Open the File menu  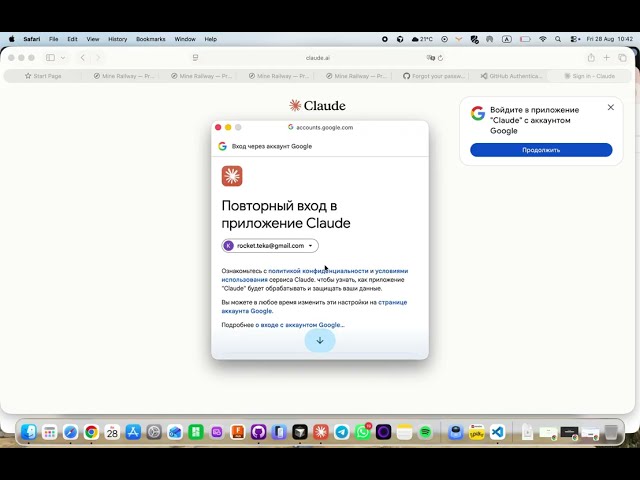(x=53, y=39)
